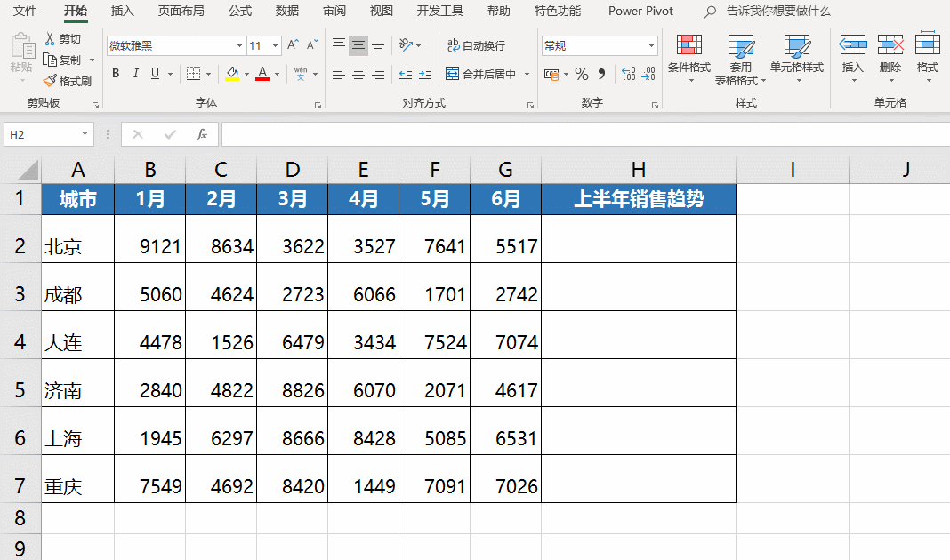
Task: Open Number group dialog launcher (数字)
Action: coord(655,106)
